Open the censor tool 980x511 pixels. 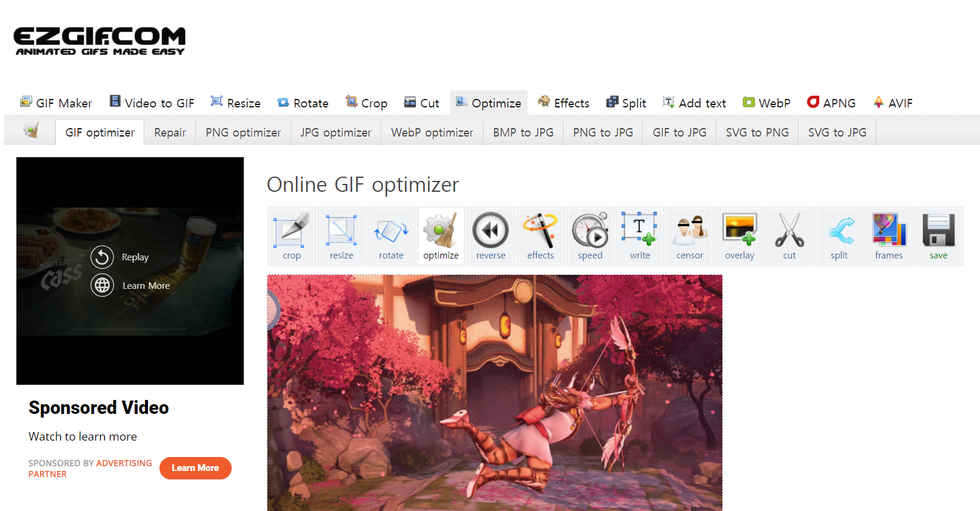[690, 236]
